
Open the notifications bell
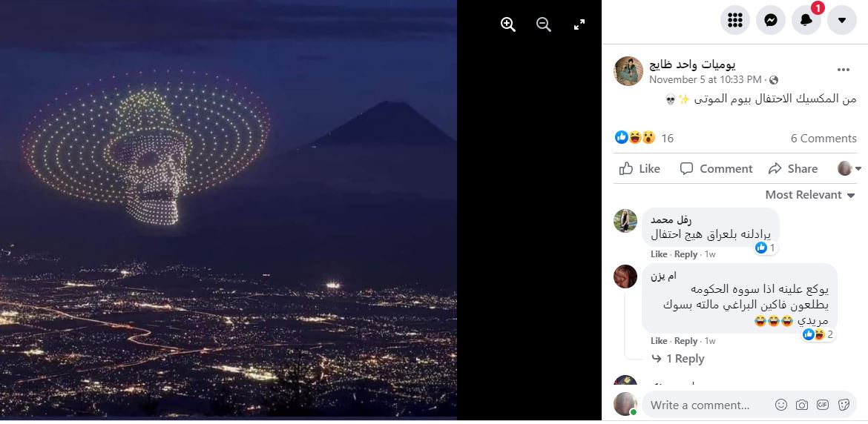tap(806, 21)
